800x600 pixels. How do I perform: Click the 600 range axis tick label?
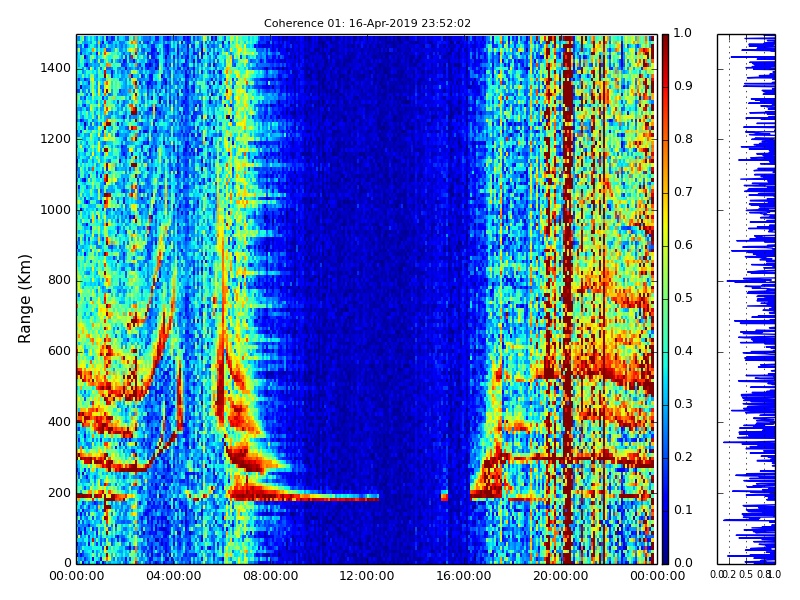[60, 351]
